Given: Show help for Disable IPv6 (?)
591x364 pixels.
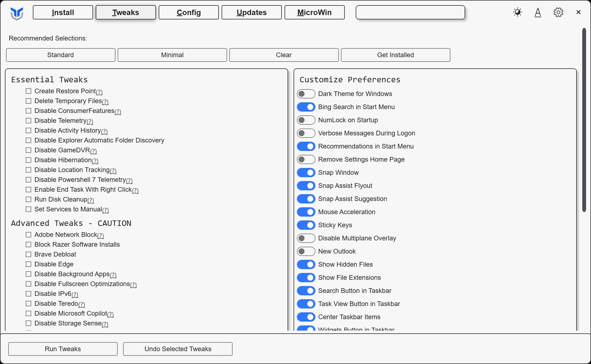Looking at the screenshot, I should tap(75, 295).
